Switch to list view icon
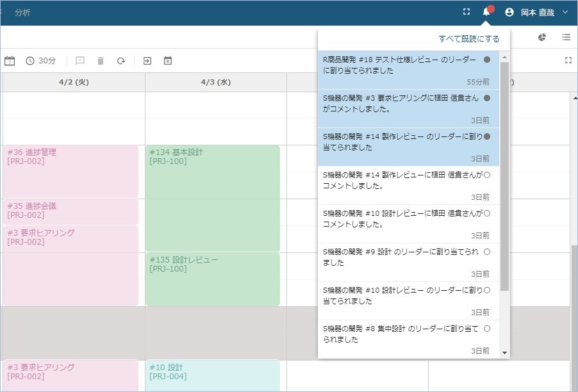 point(566,37)
